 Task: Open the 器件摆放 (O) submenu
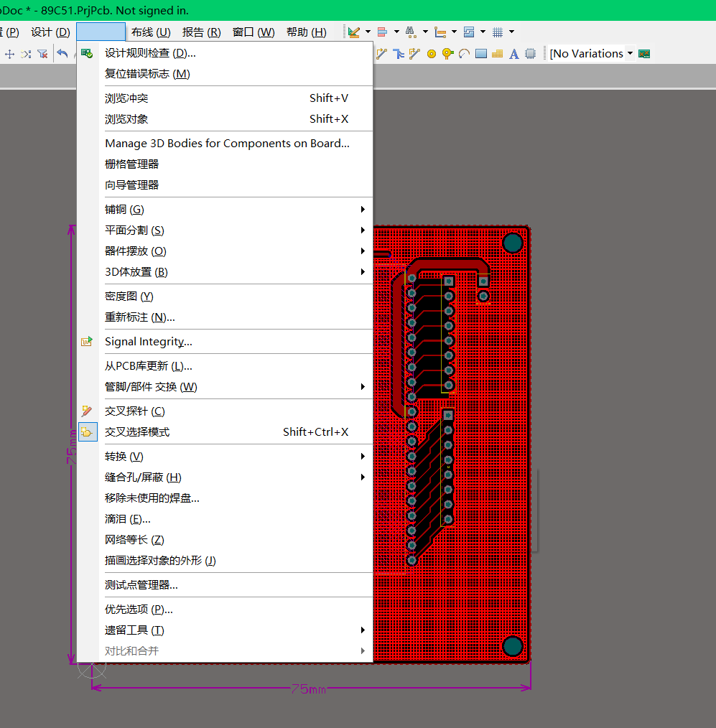point(225,251)
